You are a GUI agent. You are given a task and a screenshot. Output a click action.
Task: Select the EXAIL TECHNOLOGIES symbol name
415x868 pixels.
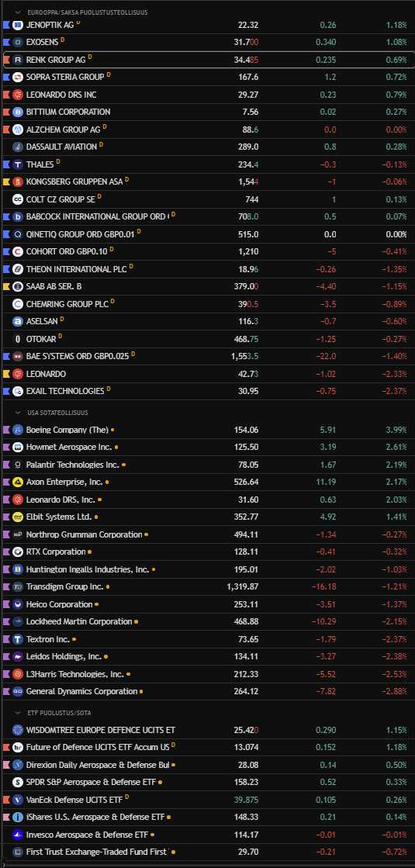pos(65,391)
